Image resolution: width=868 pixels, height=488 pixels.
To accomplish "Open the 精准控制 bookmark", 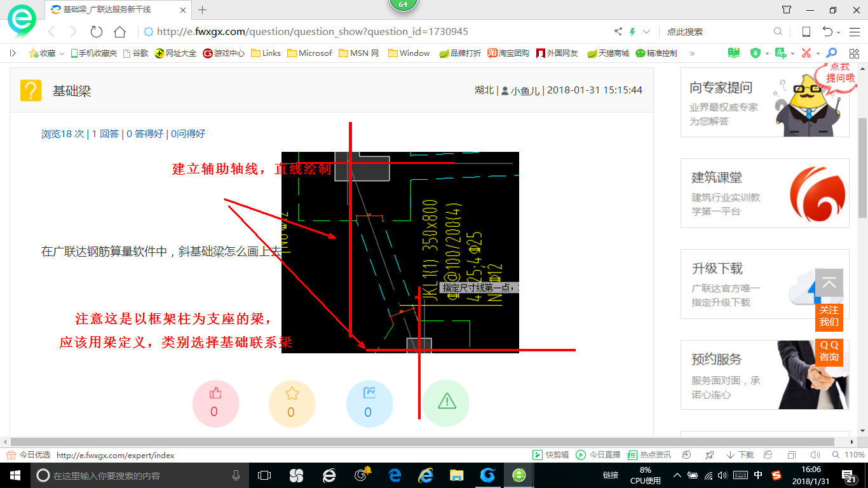I will click(656, 53).
